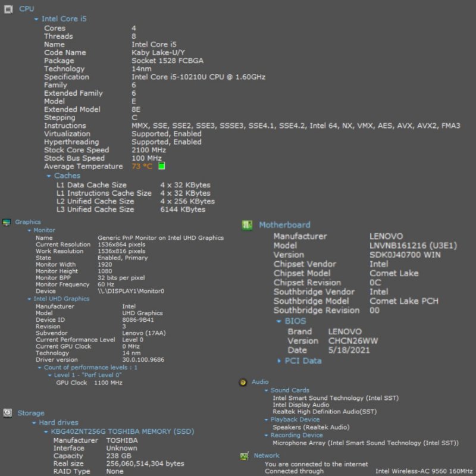This screenshot has width=476, height=476.
Task: Open the Storage section heading
Action: tap(31, 413)
